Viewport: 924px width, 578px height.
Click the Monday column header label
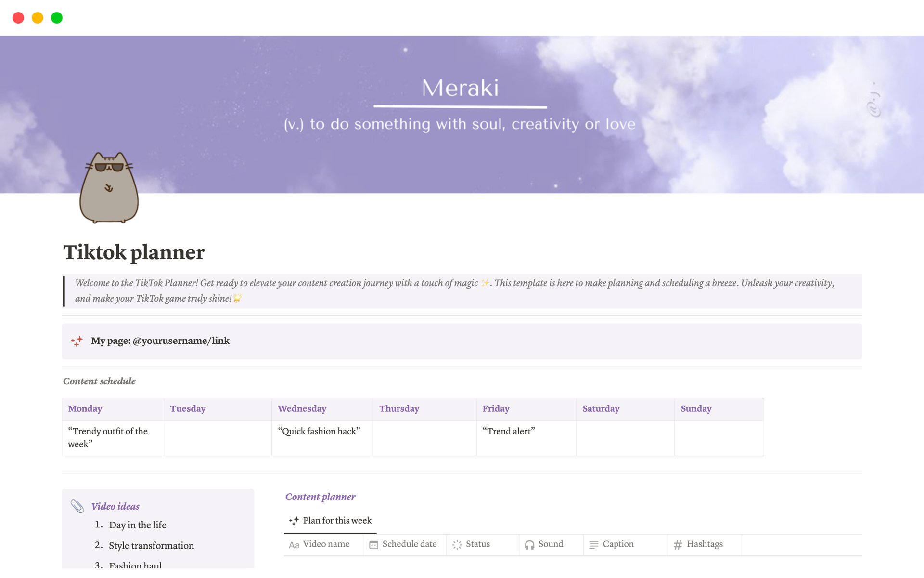(x=85, y=408)
